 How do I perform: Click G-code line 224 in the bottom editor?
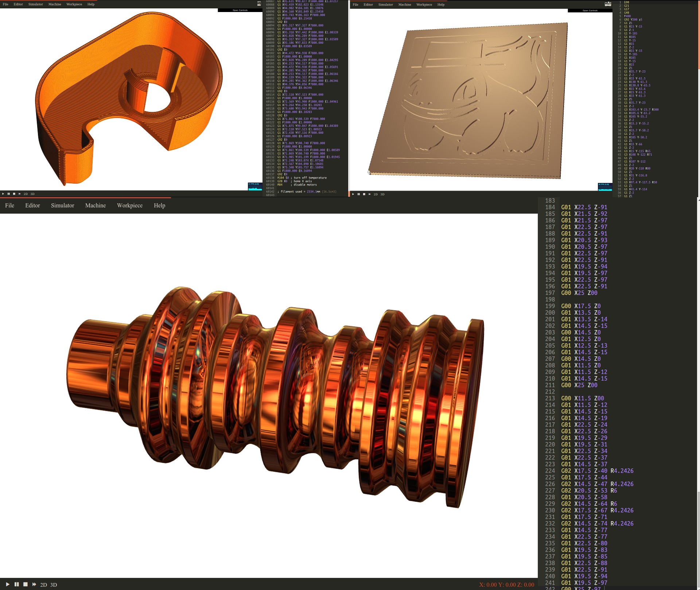(x=597, y=471)
